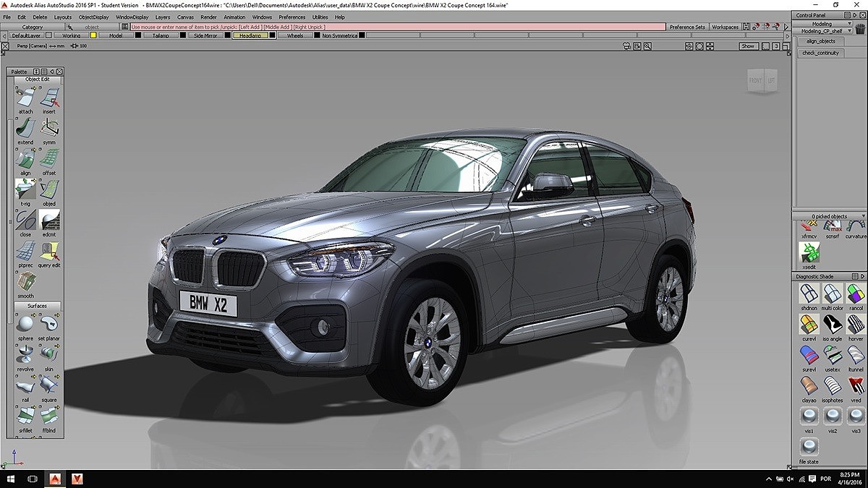The height and width of the screenshot is (488, 868).
Task: Select the objed tool icon
Action: [x=49, y=190]
